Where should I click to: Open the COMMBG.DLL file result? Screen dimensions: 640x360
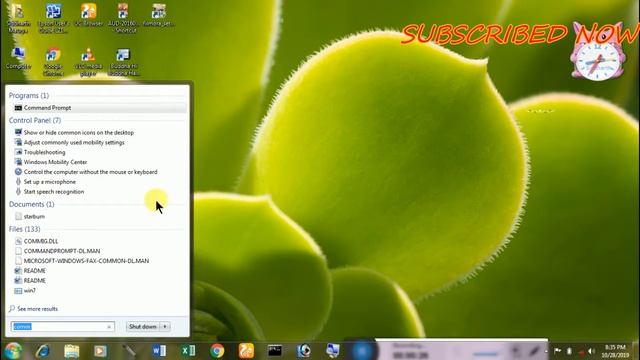click(x=41, y=241)
